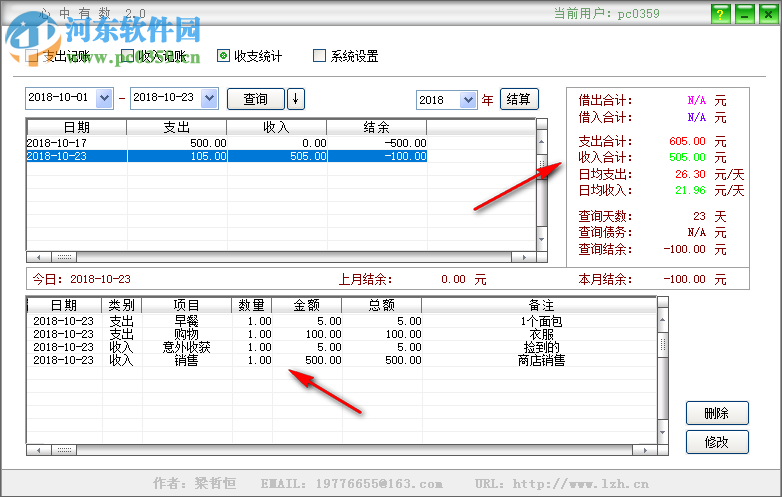Click the 结算 settle button
This screenshot has height=497, width=782.
click(519, 99)
